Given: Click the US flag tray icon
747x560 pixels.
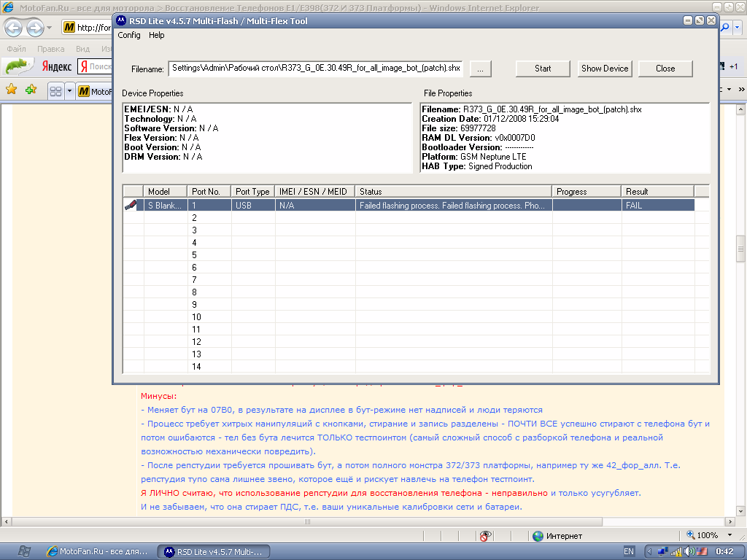Looking at the screenshot, I should pyautogui.click(x=702, y=551).
